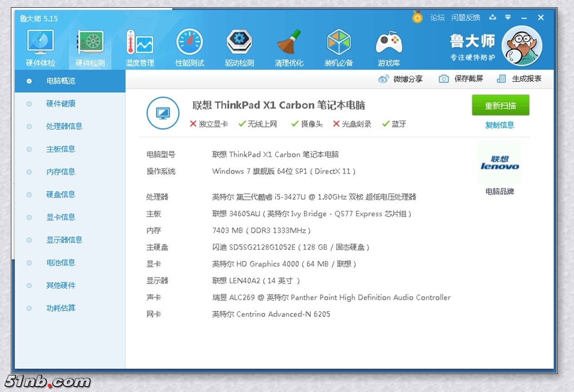574x392 pixels.
Task: Click 保存截屏 save screenshot camera
Action: pos(444,79)
